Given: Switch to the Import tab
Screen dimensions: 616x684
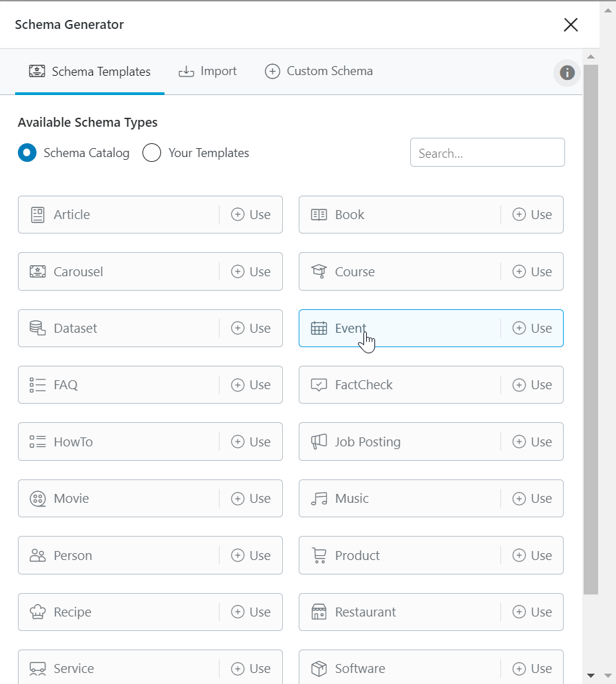Looking at the screenshot, I should [x=207, y=71].
